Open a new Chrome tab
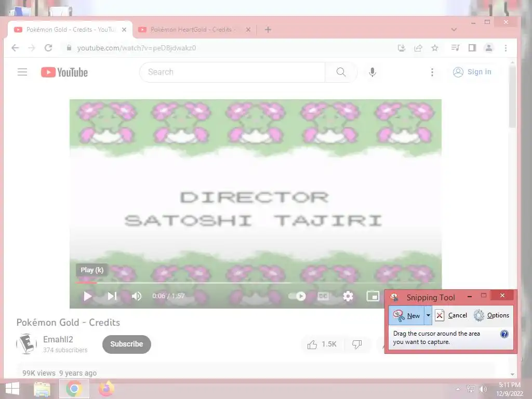 point(268,30)
